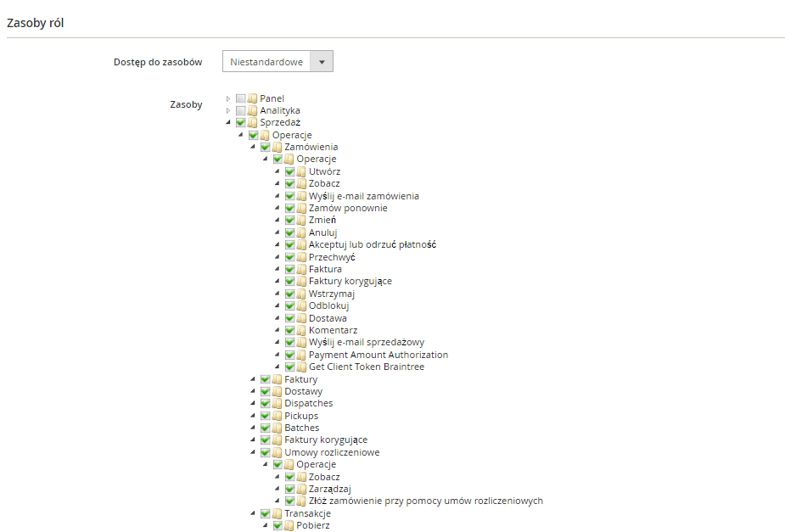Select the Wyślij e-mail sprzedażowy label
Screen dimensions: 785x532
click(x=367, y=342)
